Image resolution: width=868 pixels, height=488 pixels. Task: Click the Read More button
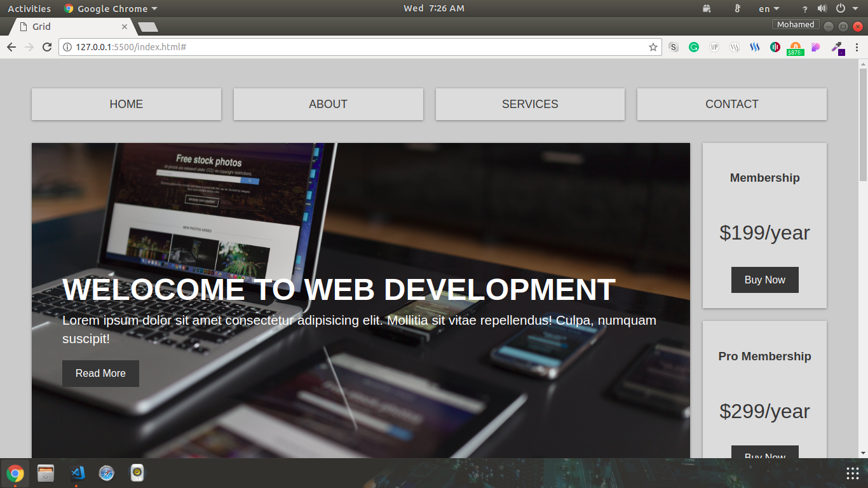(x=100, y=373)
